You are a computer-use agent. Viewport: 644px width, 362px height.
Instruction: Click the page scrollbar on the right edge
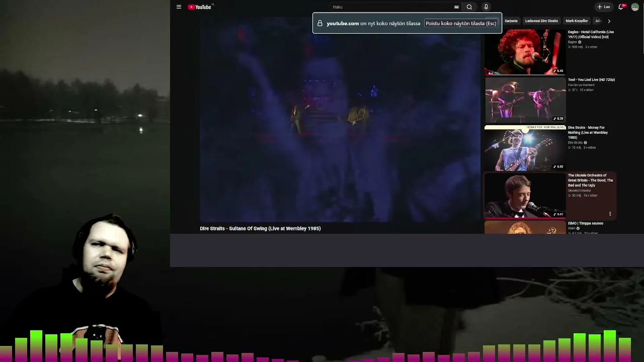[x=642, y=28]
